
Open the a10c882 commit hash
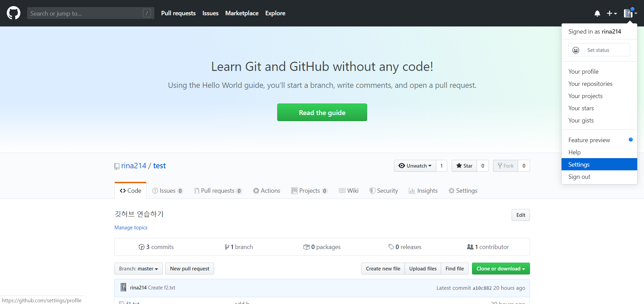[482, 288]
